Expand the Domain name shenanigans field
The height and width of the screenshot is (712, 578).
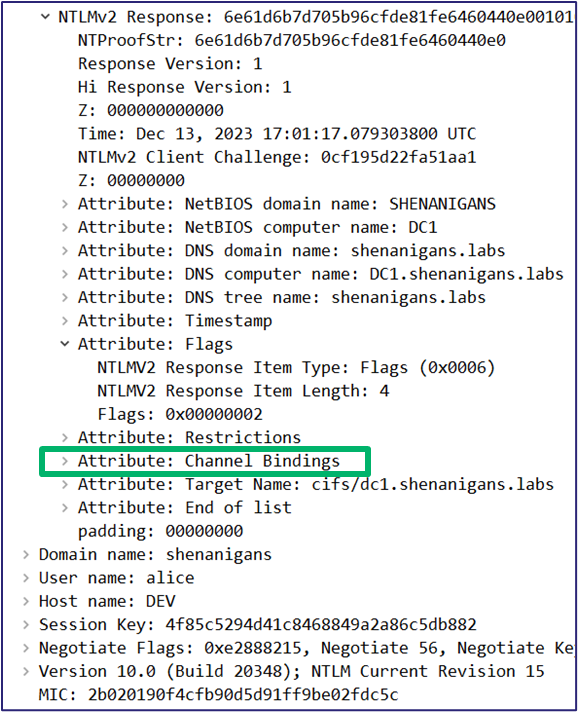[x=26, y=554]
